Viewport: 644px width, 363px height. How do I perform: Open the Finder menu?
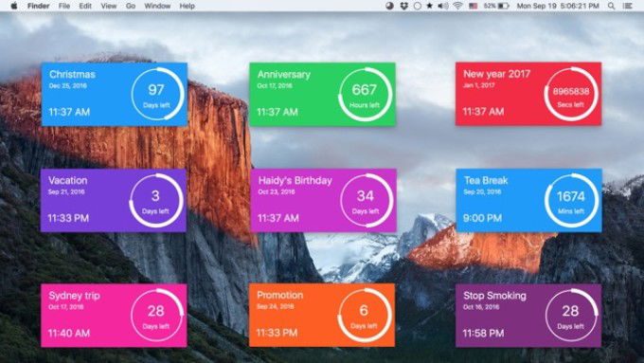point(39,6)
